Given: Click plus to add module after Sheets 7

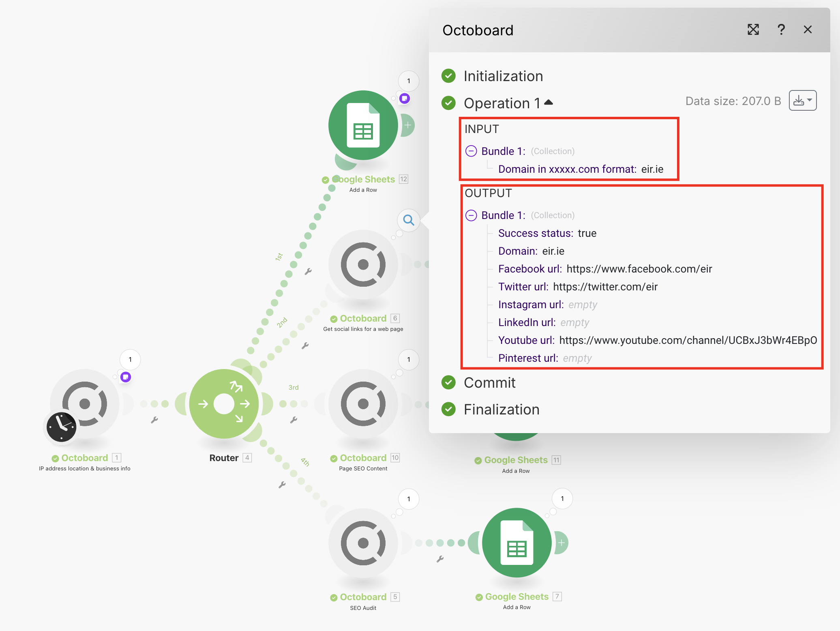Looking at the screenshot, I should coord(561,543).
